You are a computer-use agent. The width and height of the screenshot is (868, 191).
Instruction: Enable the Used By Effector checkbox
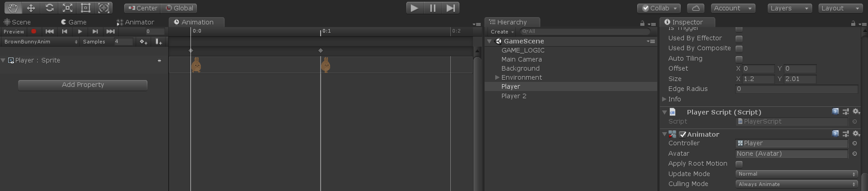pyautogui.click(x=739, y=38)
